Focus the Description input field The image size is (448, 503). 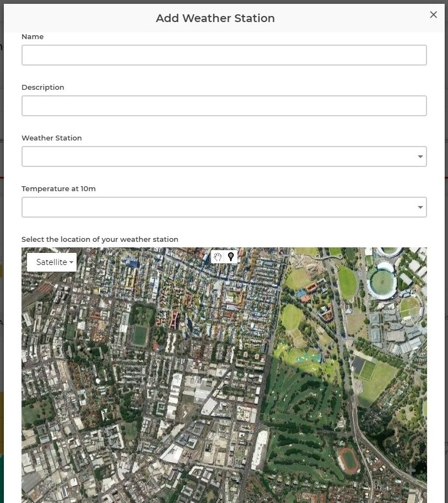pyautogui.click(x=224, y=106)
